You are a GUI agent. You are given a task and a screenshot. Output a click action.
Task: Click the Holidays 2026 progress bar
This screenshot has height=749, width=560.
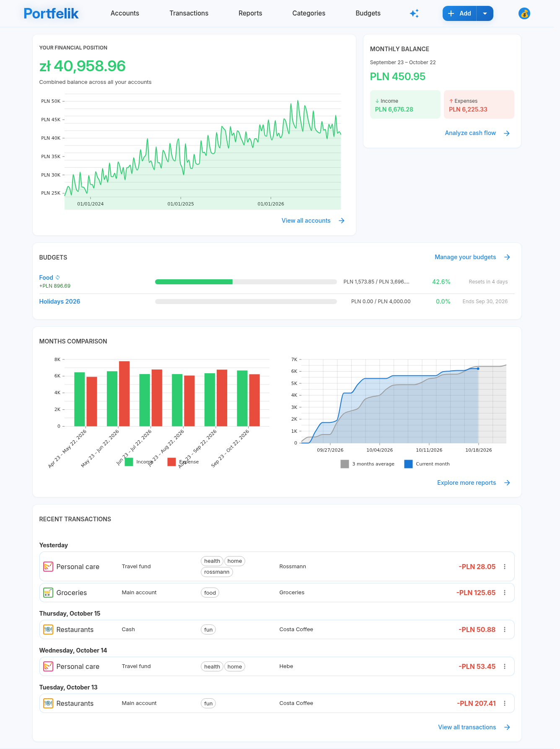[246, 302]
